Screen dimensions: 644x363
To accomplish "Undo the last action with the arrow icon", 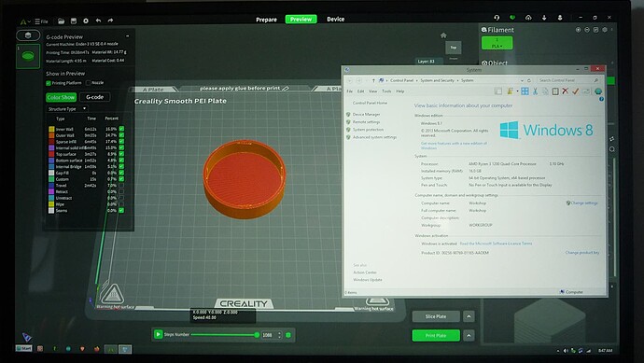I will pyautogui.click(x=98, y=21).
